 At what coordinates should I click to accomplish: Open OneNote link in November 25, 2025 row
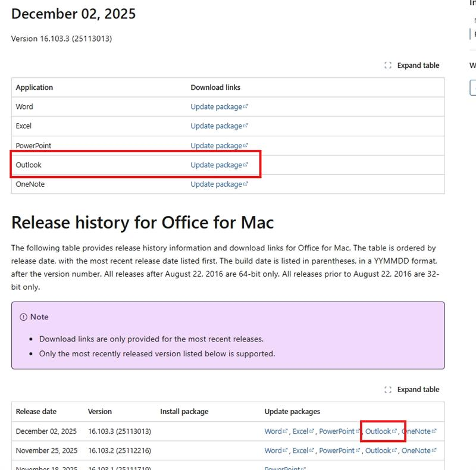419,450
